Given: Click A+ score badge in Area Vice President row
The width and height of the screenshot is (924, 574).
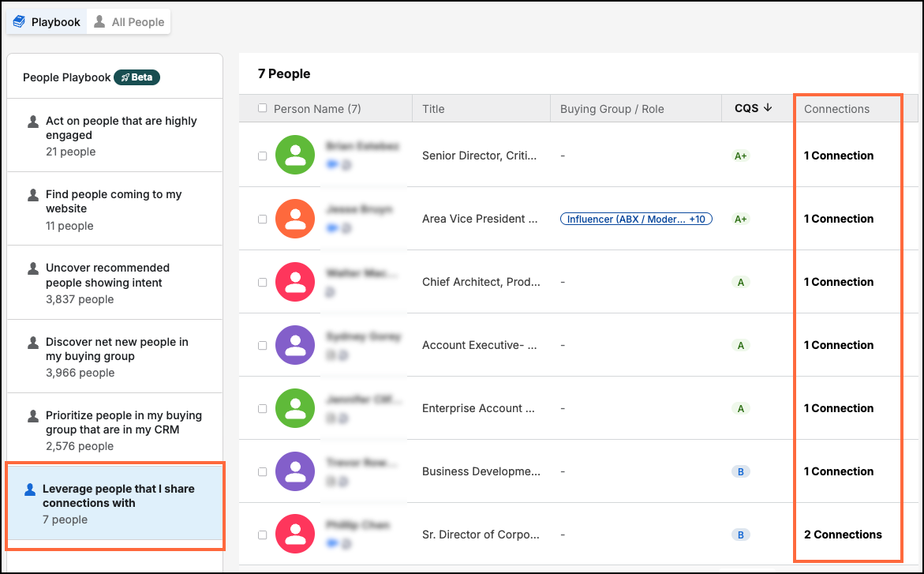Looking at the screenshot, I should click(x=740, y=219).
